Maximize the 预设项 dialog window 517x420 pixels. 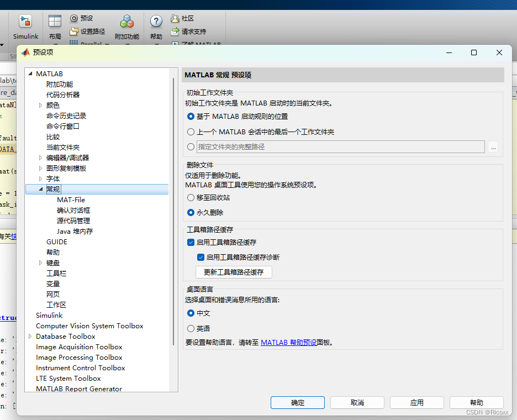[x=474, y=53]
